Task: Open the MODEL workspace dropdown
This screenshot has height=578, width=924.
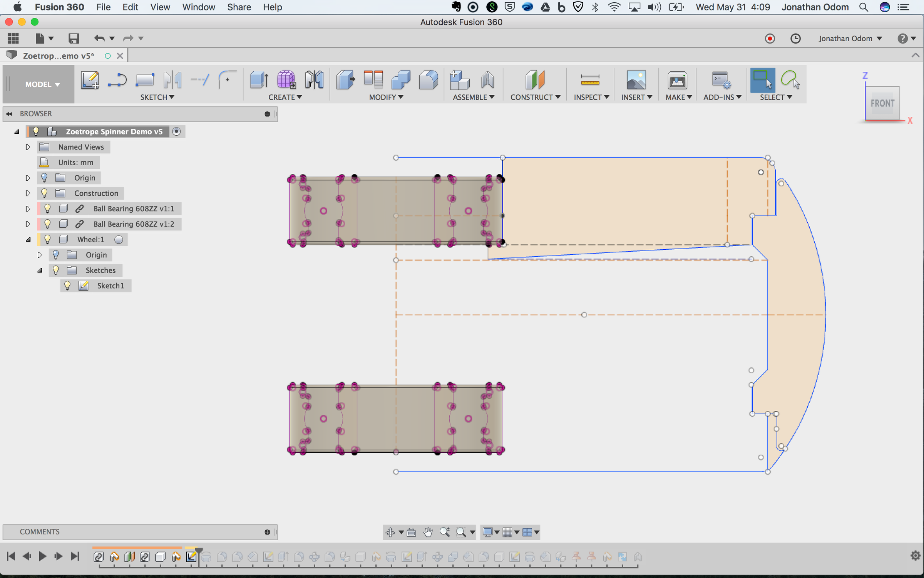Action: point(42,84)
